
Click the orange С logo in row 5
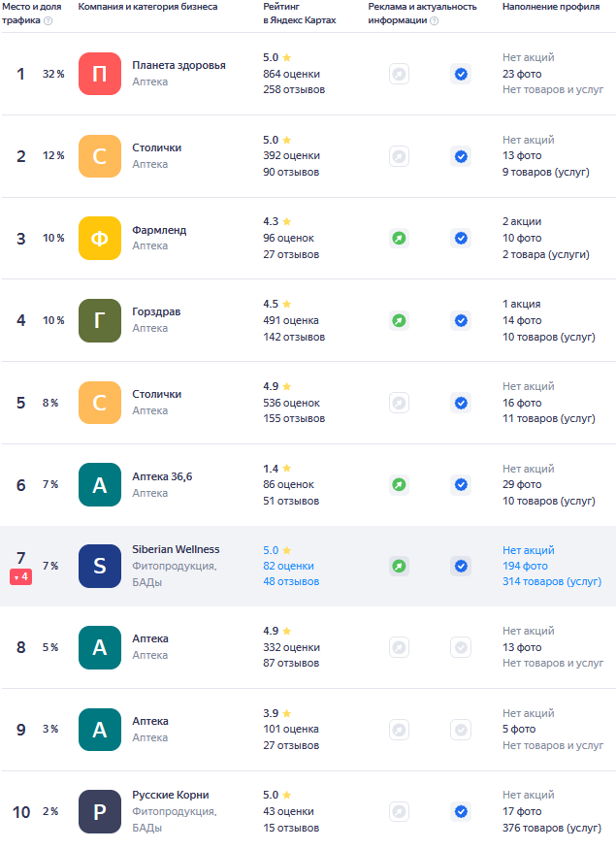[100, 403]
